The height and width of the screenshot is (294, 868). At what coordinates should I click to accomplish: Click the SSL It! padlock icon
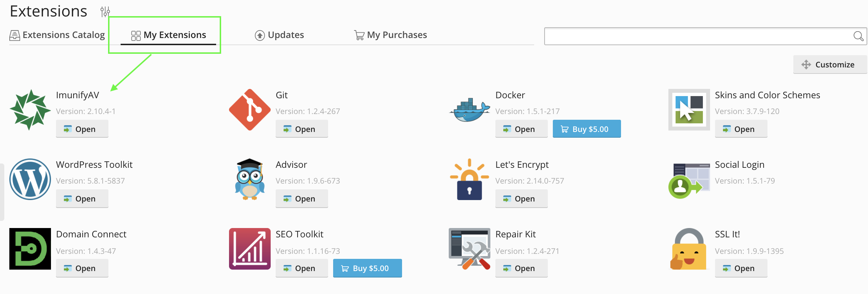689,249
